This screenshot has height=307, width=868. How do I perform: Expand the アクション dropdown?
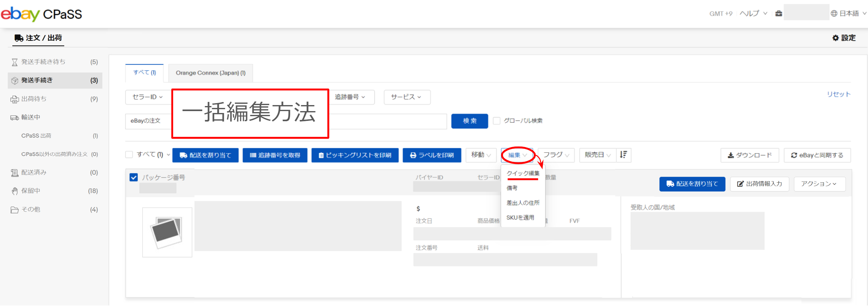819,184
